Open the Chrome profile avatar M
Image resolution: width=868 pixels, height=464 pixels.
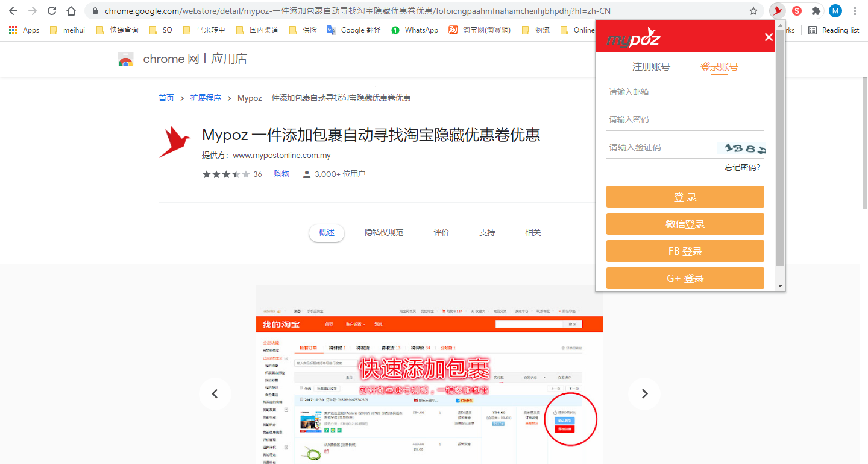pyautogui.click(x=835, y=11)
